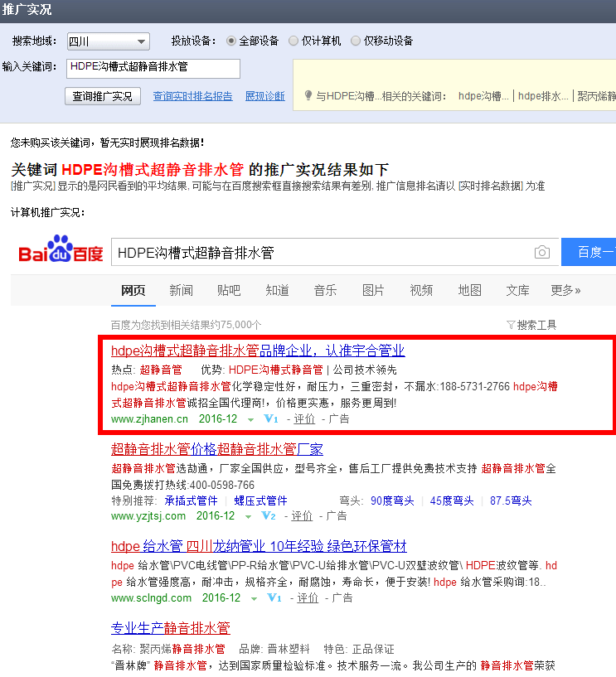
Task: Click the www.yzjtsj.com URL
Action: click(x=148, y=515)
